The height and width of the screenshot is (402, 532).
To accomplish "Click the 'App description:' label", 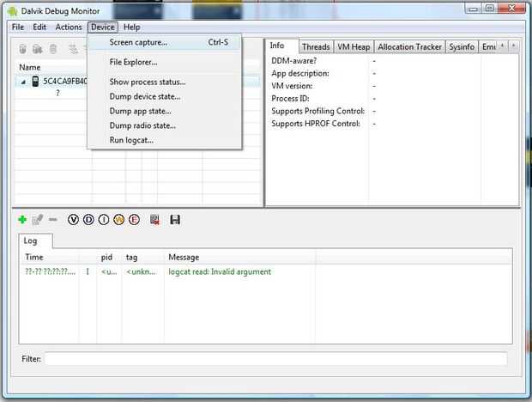I will coord(300,73).
